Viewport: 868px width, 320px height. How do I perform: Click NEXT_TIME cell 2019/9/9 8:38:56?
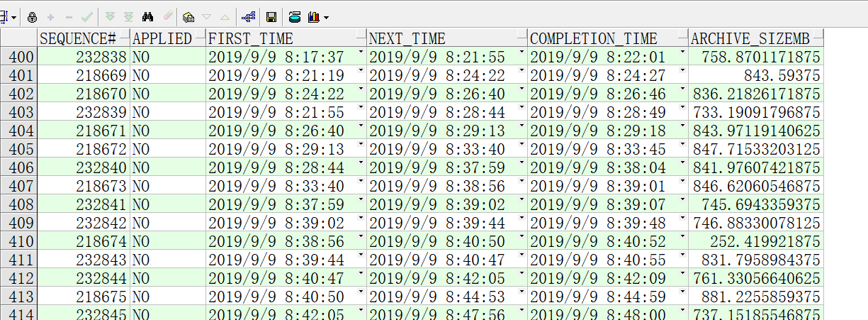[447, 186]
